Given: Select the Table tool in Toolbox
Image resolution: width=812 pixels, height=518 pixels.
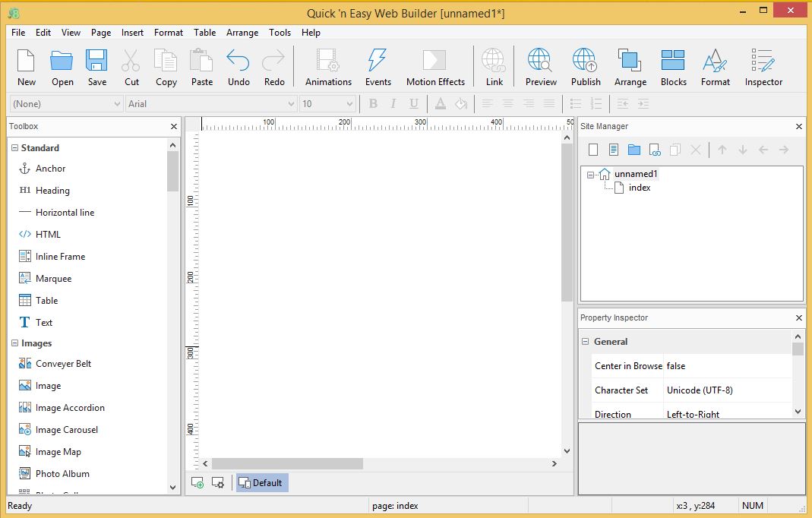Looking at the screenshot, I should coord(38,301).
